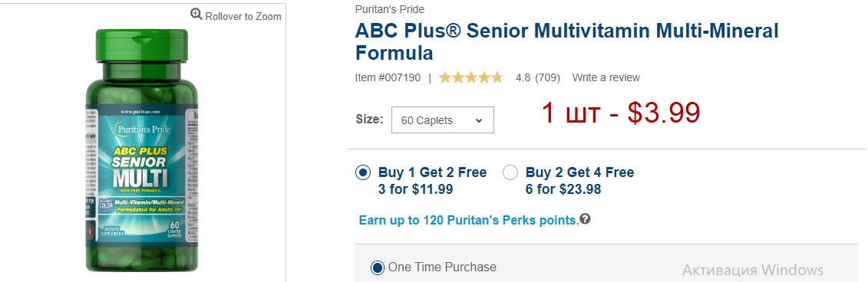This screenshot has height=282, width=868.
Task: Click the ABC Plus Senior Multi bottle image
Action: click(x=142, y=149)
